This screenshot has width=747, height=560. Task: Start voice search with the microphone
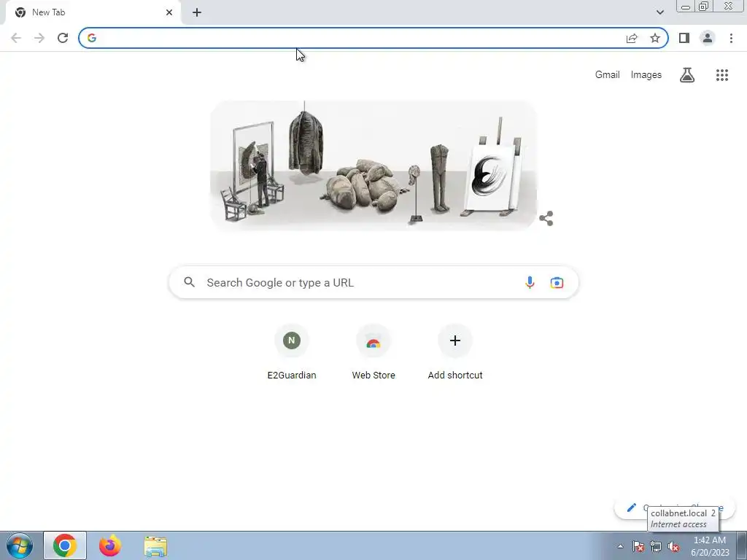click(530, 282)
